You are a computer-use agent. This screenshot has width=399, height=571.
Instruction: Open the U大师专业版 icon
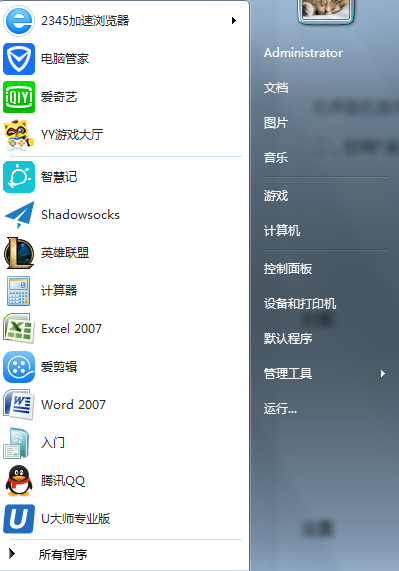(x=19, y=519)
